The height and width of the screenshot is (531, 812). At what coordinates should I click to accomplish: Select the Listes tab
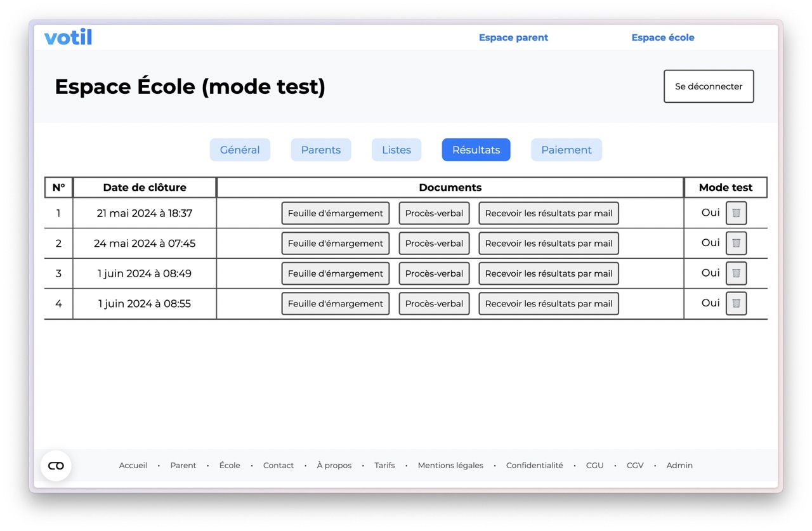coord(396,150)
